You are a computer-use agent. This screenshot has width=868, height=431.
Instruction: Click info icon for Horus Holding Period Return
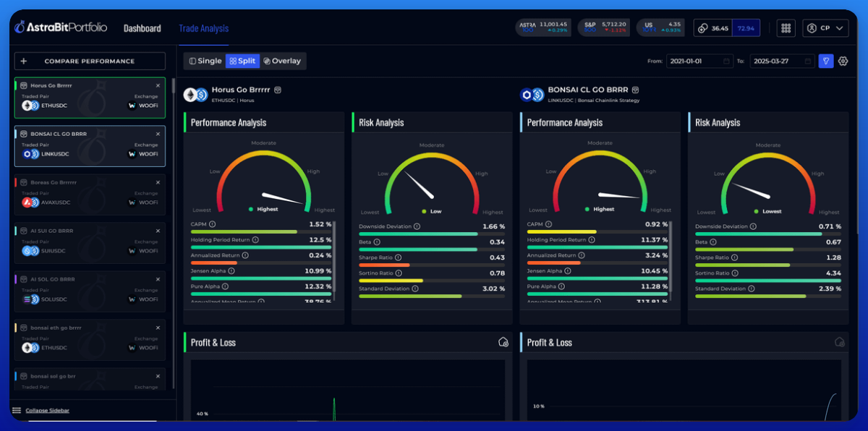click(x=255, y=239)
